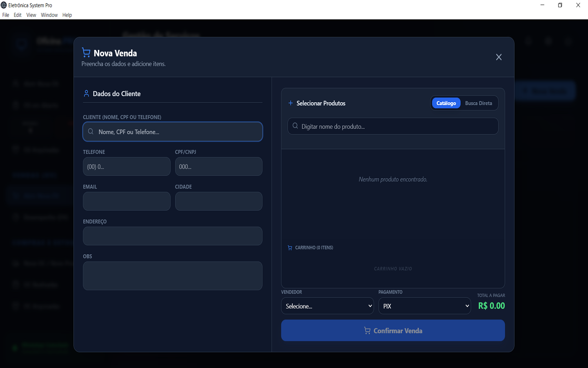Focus the Telefone input field
Screen dimensions: 588x368
click(x=127, y=166)
